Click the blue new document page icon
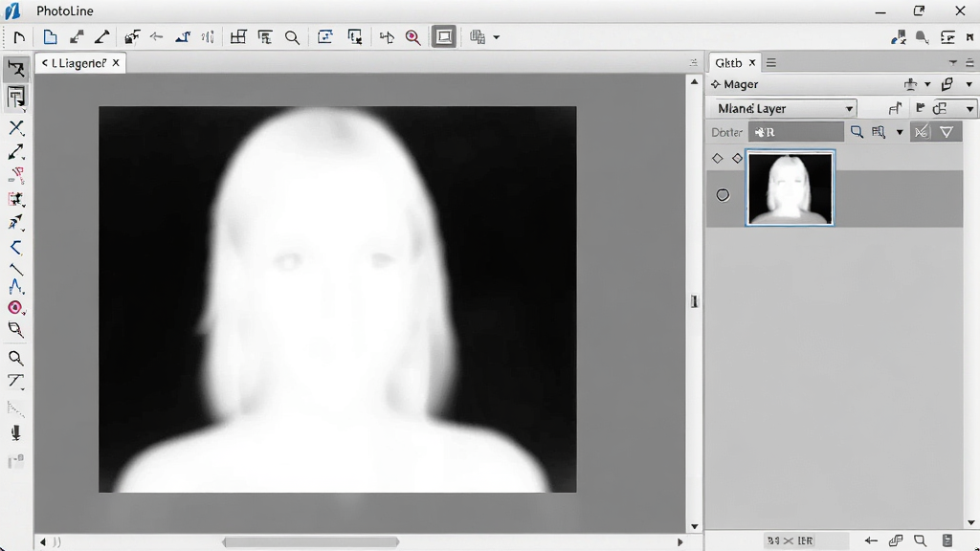Image resolution: width=980 pixels, height=551 pixels. tap(50, 37)
